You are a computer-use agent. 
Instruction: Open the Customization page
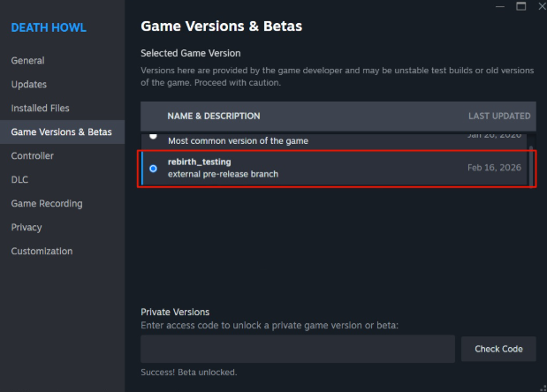coord(42,252)
